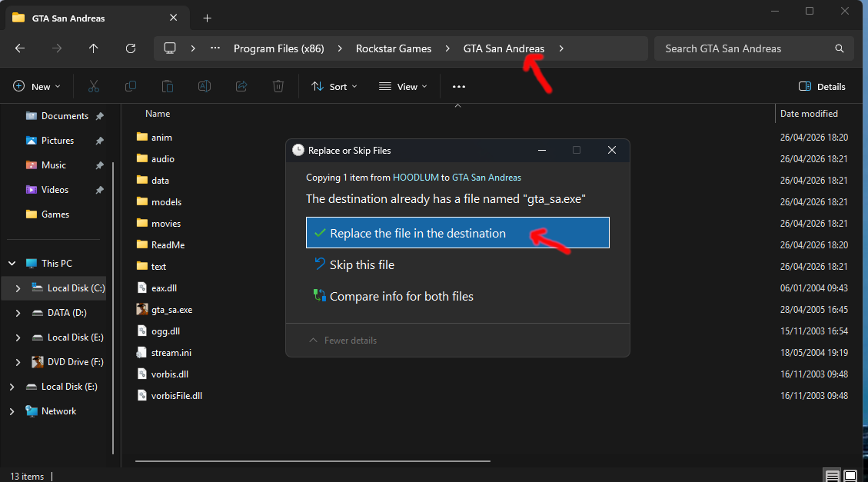The image size is (868, 482).
Task: Click the PC monitor icon in the address bar
Action: [x=170, y=48]
